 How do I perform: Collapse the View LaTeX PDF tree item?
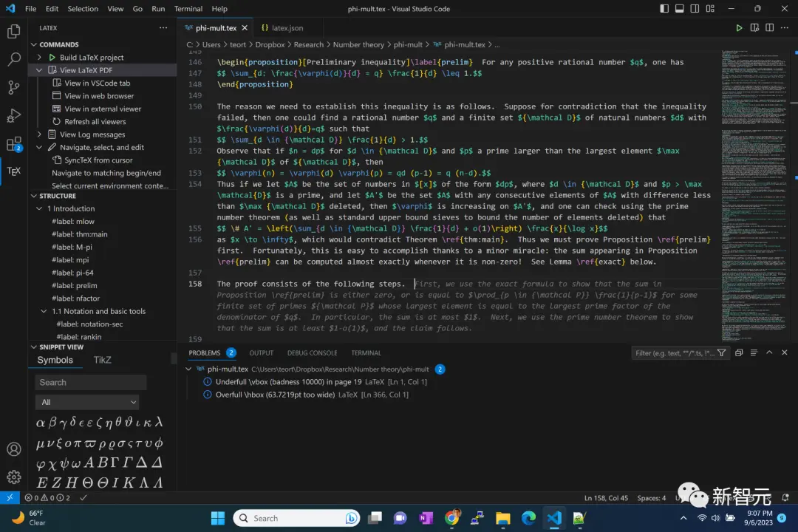39,70
